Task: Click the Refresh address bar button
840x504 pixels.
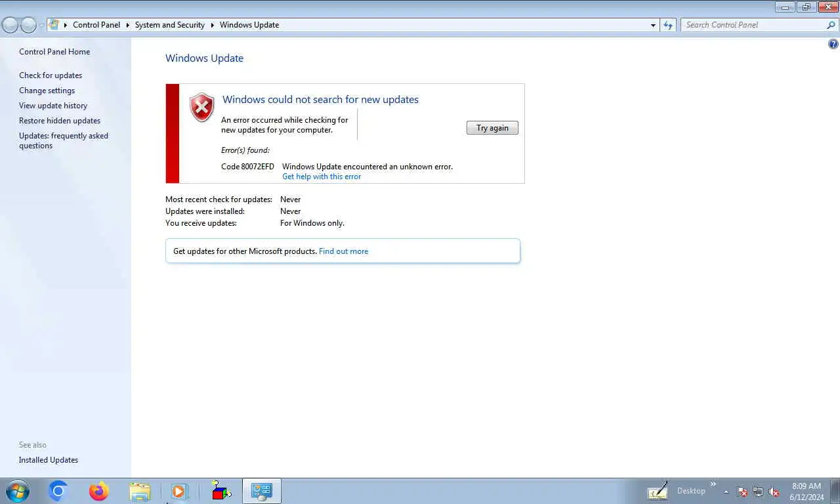Action: 668,25
